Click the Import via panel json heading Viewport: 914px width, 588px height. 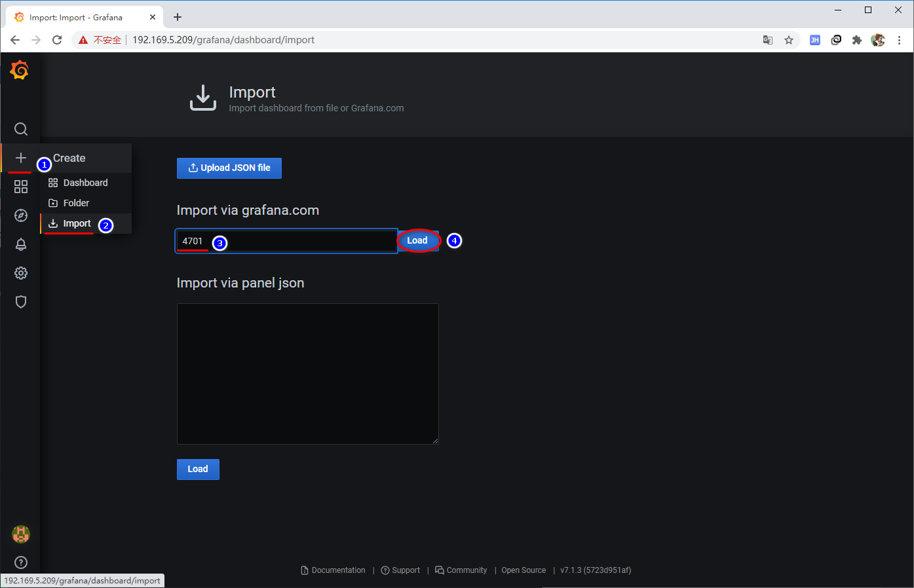click(240, 283)
